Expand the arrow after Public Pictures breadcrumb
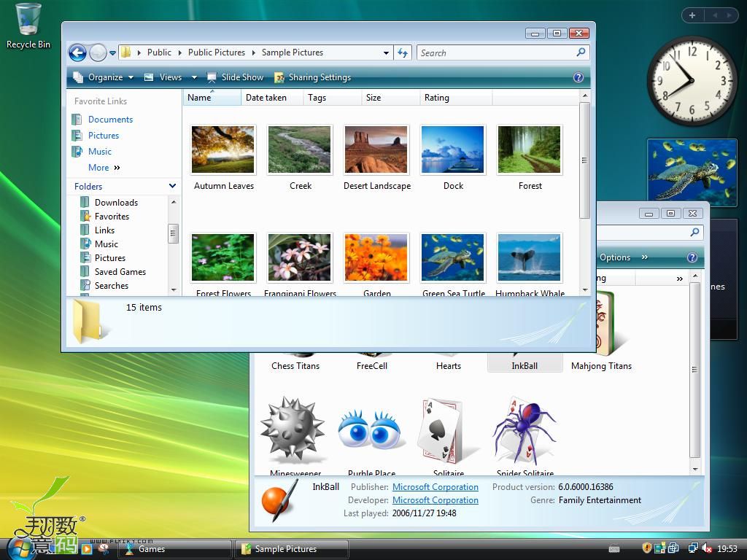Viewport: 747px width, 560px height. [253, 52]
